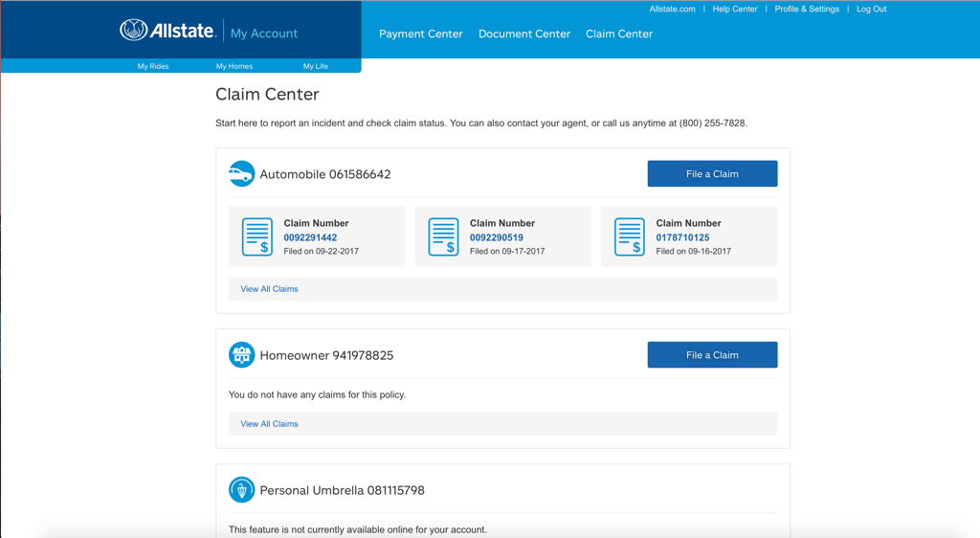
Task: Switch to the My Rides tab
Action: coord(153,66)
